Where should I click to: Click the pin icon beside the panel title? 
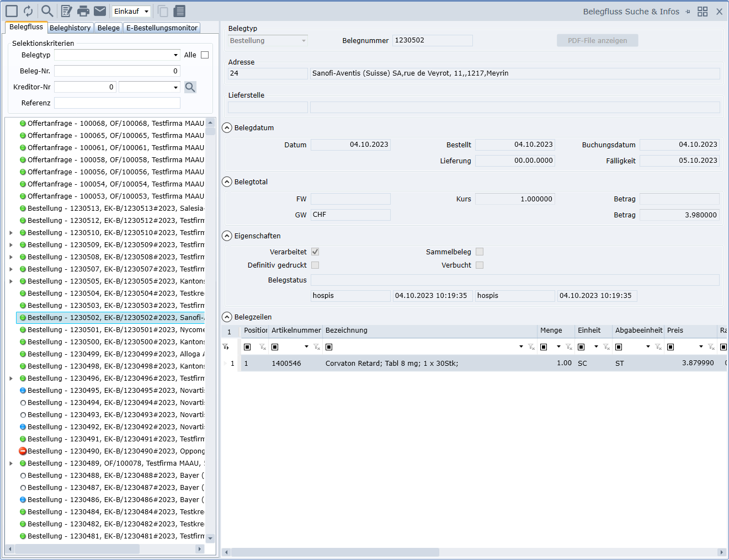pyautogui.click(x=688, y=12)
